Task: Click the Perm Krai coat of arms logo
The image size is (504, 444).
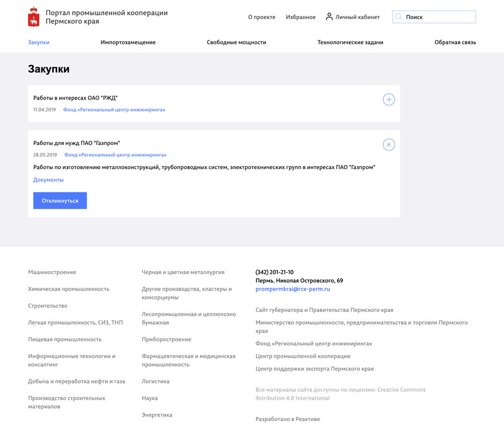Action: (34, 17)
